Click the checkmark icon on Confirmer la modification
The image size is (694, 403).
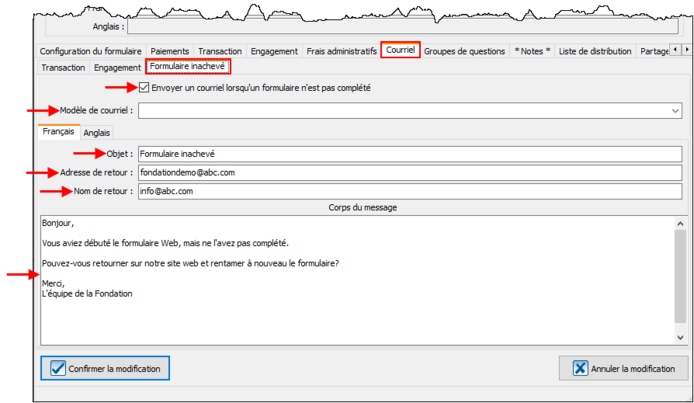58,368
